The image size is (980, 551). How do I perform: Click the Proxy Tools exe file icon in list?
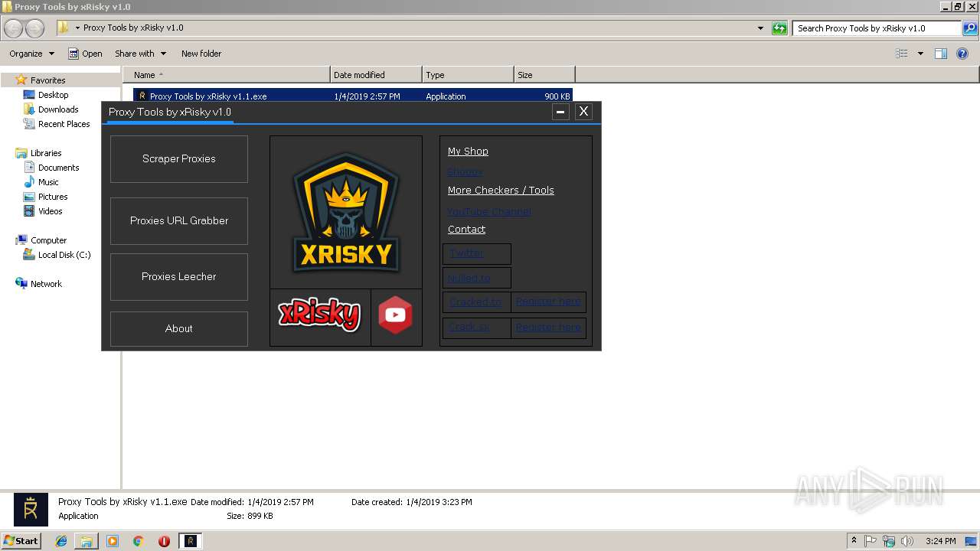pyautogui.click(x=142, y=96)
